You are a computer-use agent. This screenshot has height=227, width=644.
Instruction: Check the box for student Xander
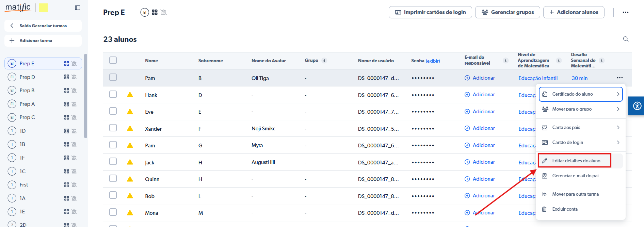coord(113,128)
